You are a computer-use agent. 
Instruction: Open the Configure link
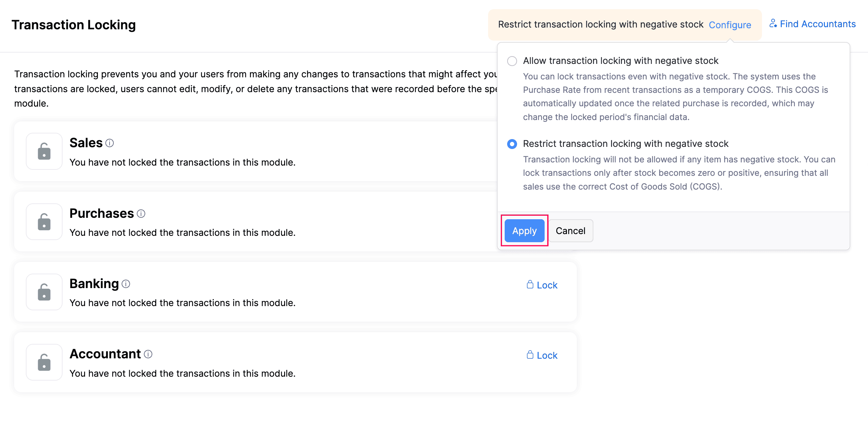[x=730, y=25]
